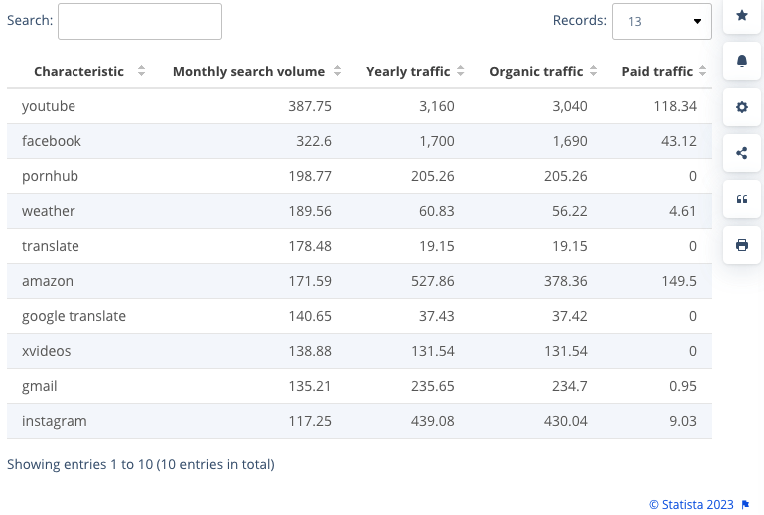764x515 pixels.
Task: Sort by Yearly traffic arrows
Action: pyautogui.click(x=460, y=71)
